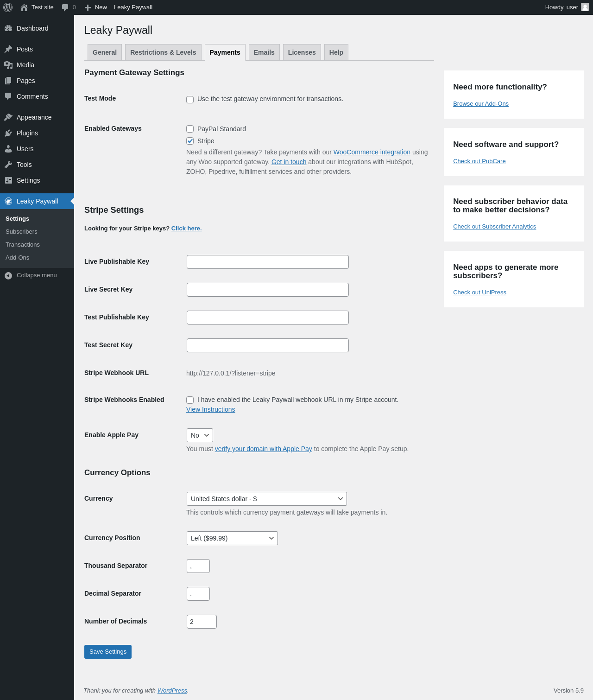Open the Dashboard gauge icon
The width and height of the screenshot is (593, 700).
pos(8,28)
